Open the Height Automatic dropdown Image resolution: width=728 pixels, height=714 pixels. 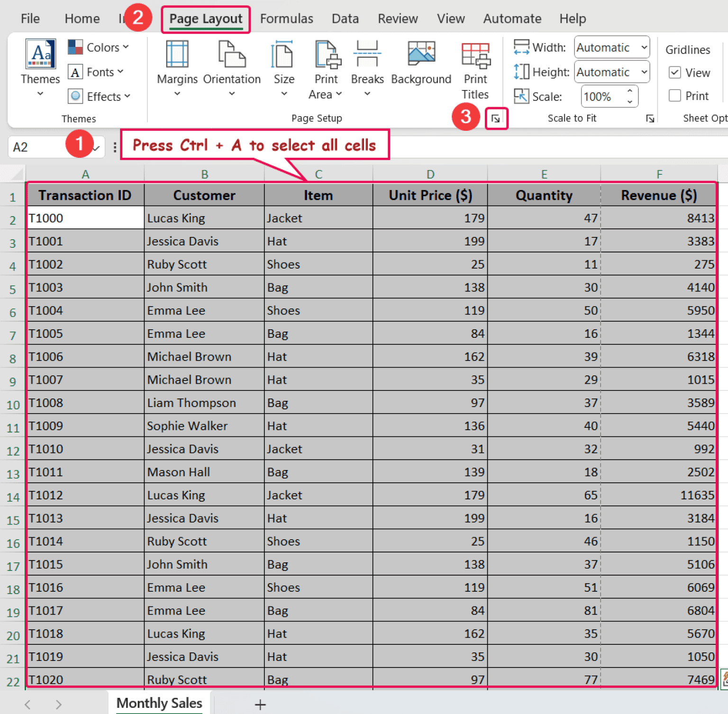643,72
